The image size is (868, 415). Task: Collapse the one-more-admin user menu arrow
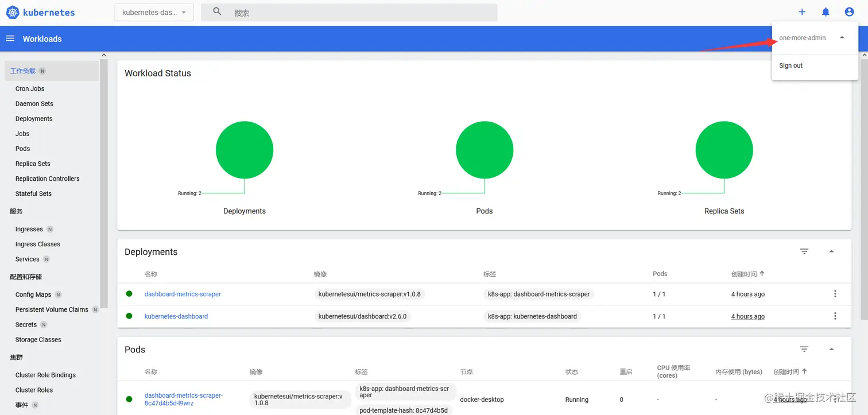click(x=842, y=37)
